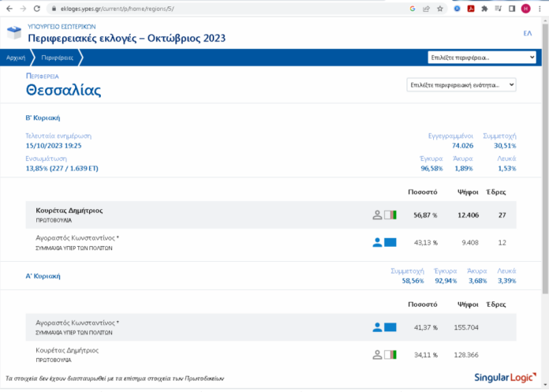Click the Α' Κυριακή Έγκυρα value 92,94%
This screenshot has width=549, height=392.
[x=446, y=281]
